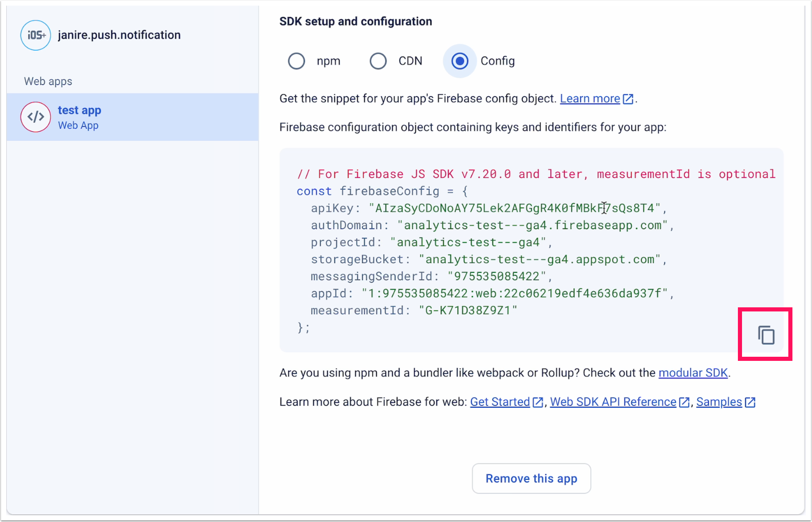Select the Config radio button
The width and height of the screenshot is (812, 522).
point(460,61)
